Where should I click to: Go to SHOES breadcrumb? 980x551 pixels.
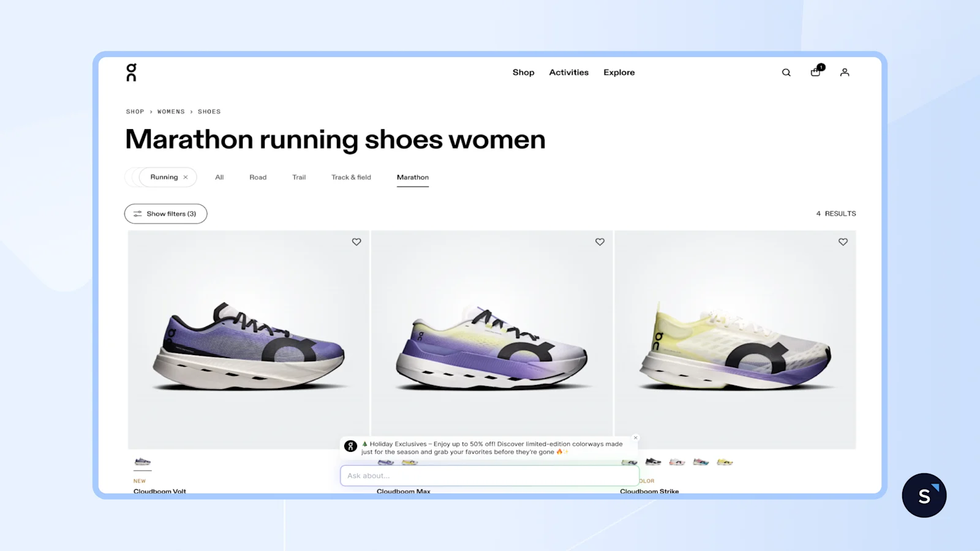click(x=209, y=112)
